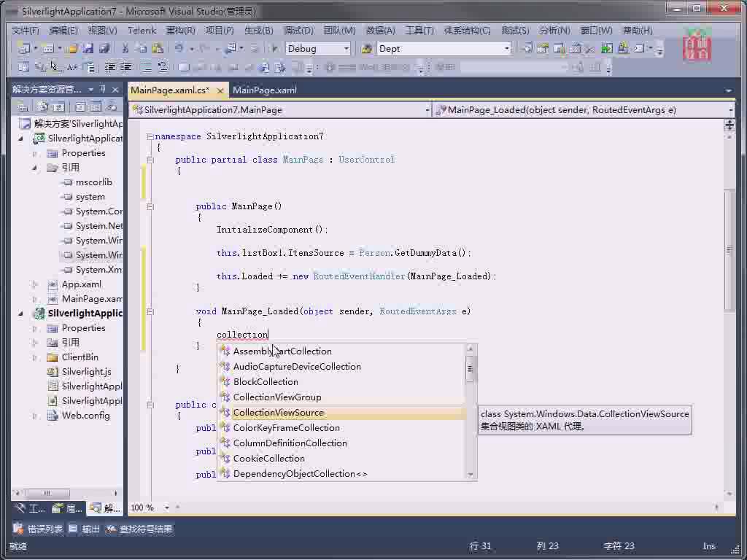Click the Increase Indent toolbar icon
This screenshot has height=560, width=747.
(125, 67)
